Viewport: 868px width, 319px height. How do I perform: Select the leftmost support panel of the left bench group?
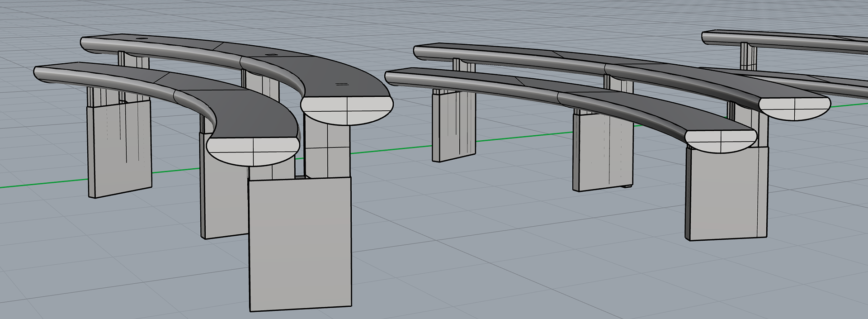point(119,149)
